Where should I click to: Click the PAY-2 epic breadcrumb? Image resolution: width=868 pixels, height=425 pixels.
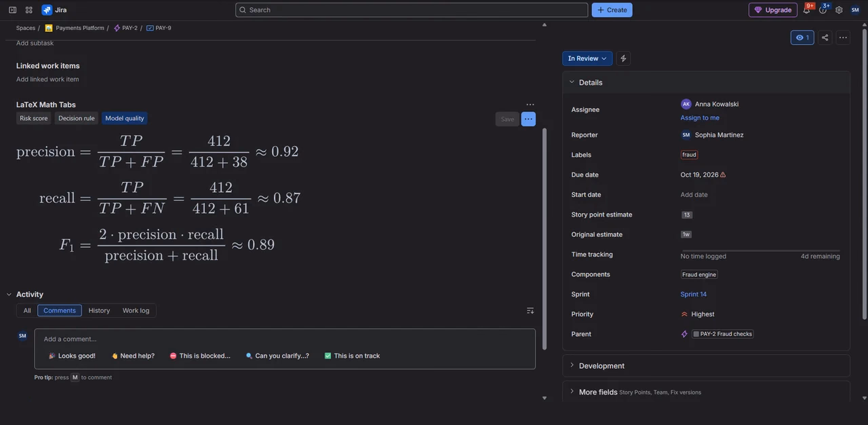pyautogui.click(x=126, y=28)
